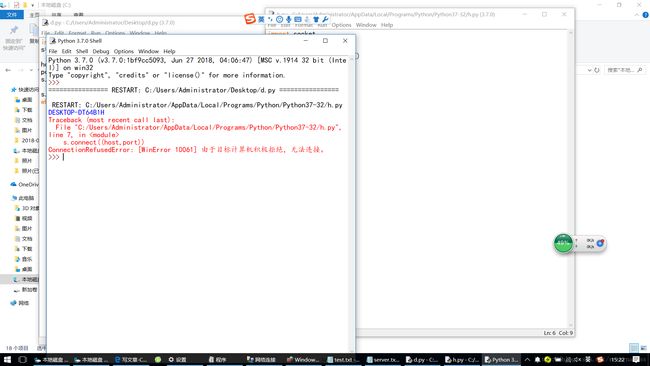Viewport: 650px width, 366px height.
Task: Open the Window menu in Python Shell
Action: (148, 51)
